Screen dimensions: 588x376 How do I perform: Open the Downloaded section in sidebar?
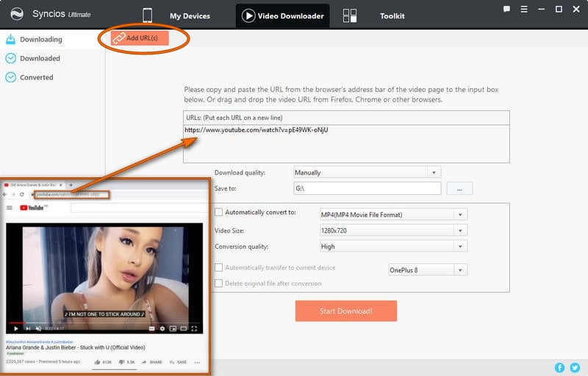click(x=40, y=58)
